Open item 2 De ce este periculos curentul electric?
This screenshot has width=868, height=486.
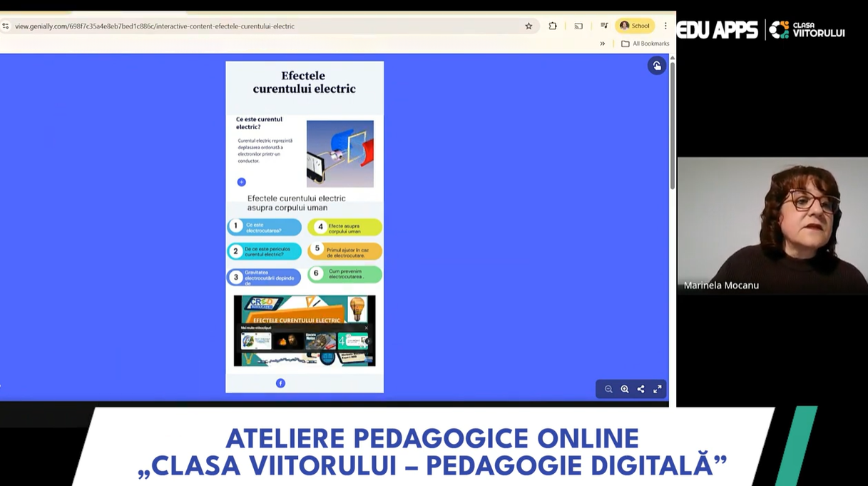265,251
